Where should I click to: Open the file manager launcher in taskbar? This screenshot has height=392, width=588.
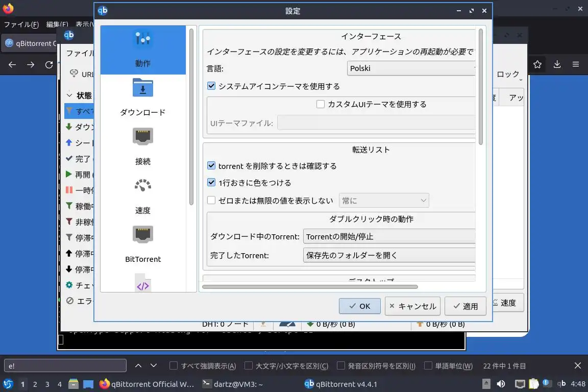(x=73, y=384)
